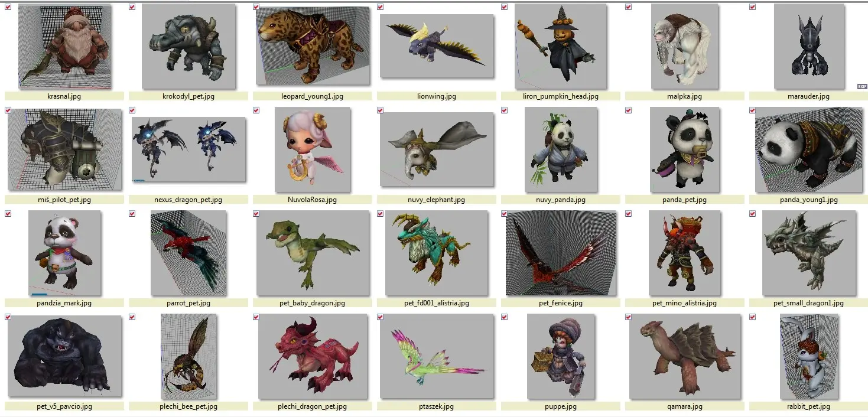Select the pandzia_mark.jpg panda thumbnail
Viewport: 868px width, 417px height.
click(64, 253)
